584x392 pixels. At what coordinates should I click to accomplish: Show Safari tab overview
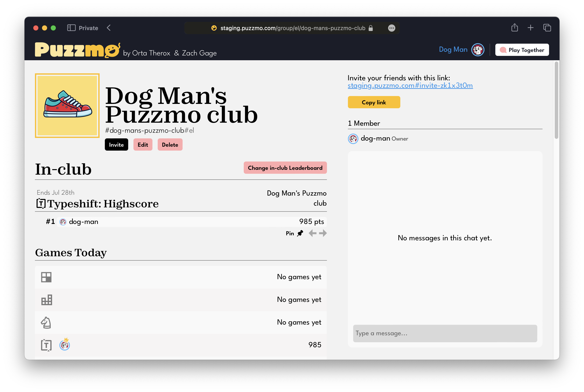pyautogui.click(x=547, y=28)
